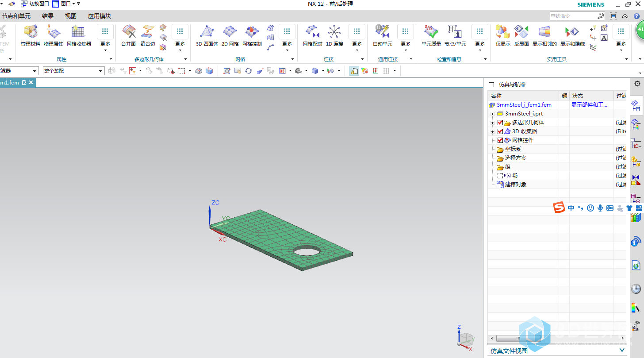Expand the 仿真文件视图 panel chevron
644x358 pixels.
coord(622,350)
